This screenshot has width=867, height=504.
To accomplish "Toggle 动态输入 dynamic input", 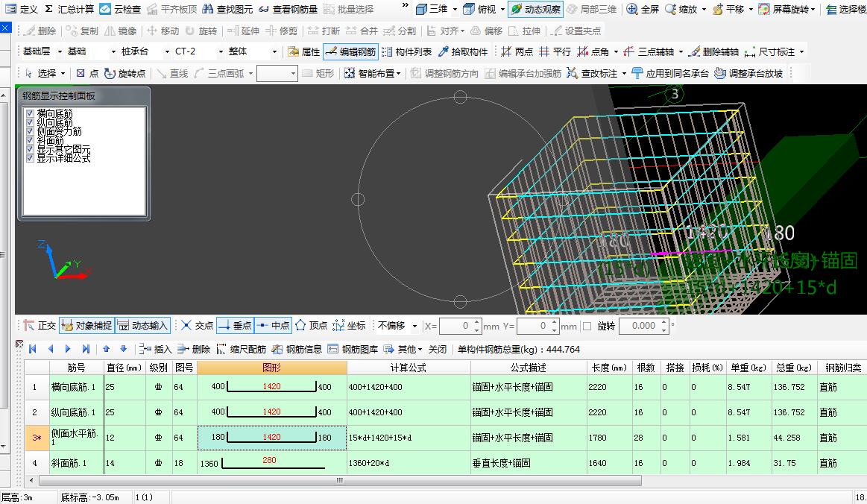I will pyautogui.click(x=142, y=325).
